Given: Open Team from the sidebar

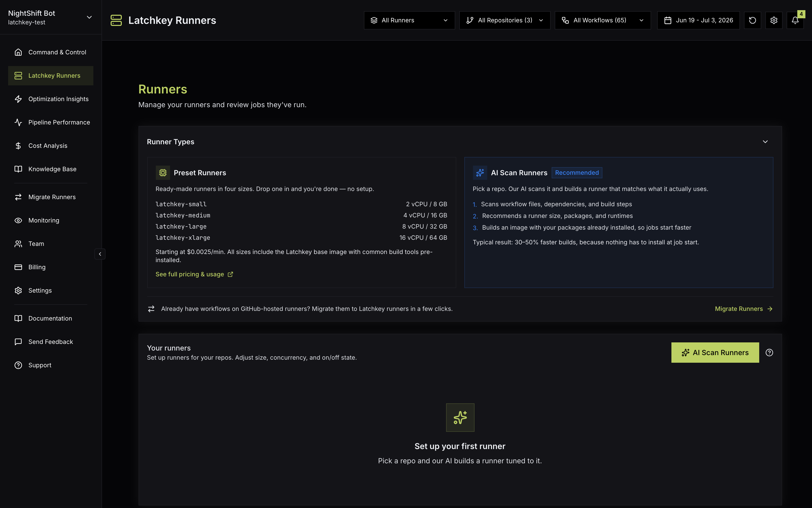Looking at the screenshot, I should pyautogui.click(x=51, y=244).
